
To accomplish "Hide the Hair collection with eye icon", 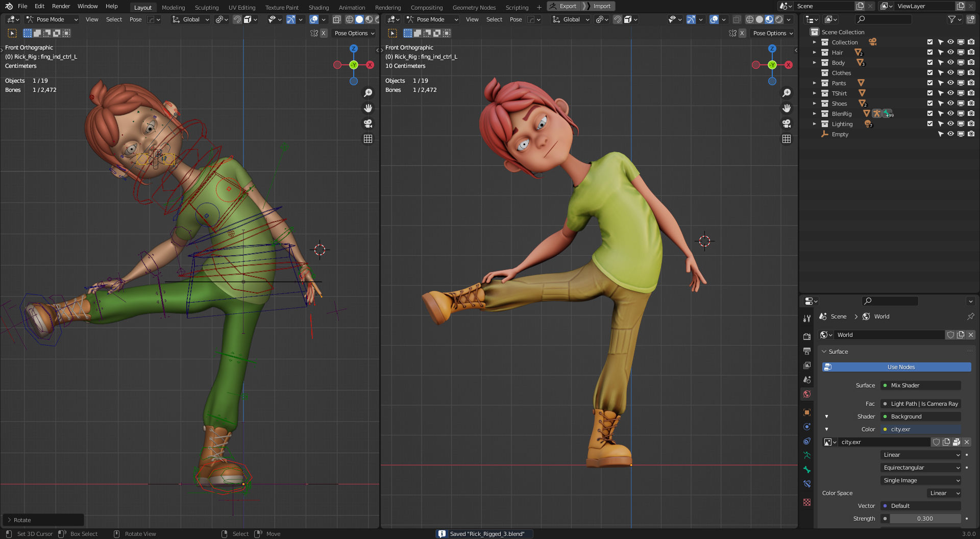I will point(950,53).
